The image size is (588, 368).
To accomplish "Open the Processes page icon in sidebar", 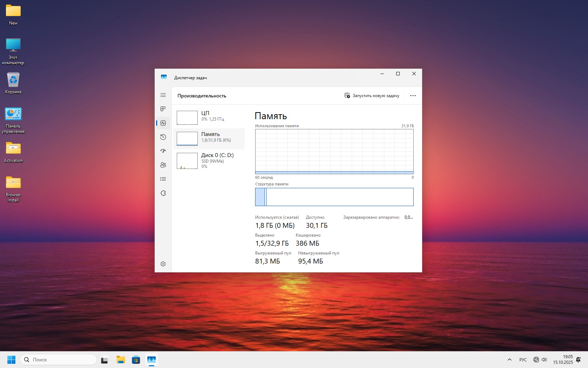I will (x=163, y=109).
